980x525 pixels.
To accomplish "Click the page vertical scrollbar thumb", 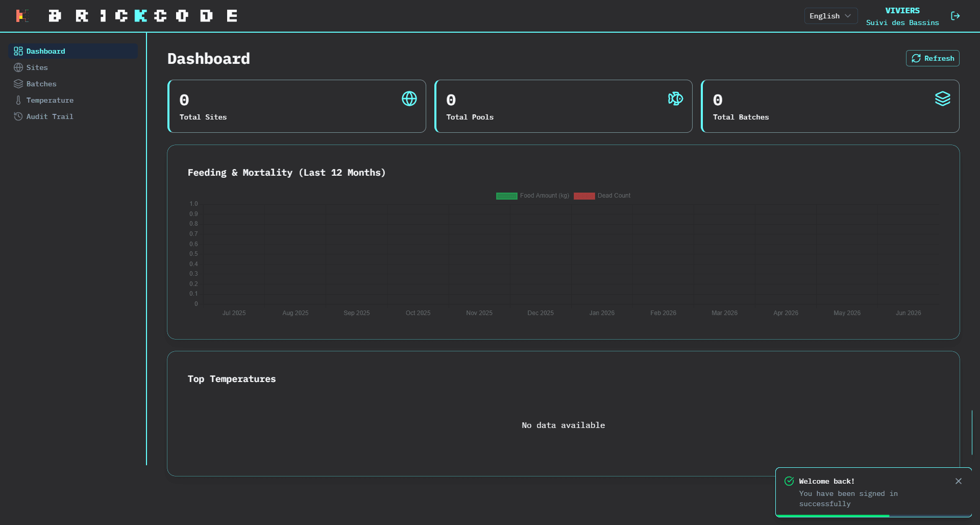I will tap(972, 432).
